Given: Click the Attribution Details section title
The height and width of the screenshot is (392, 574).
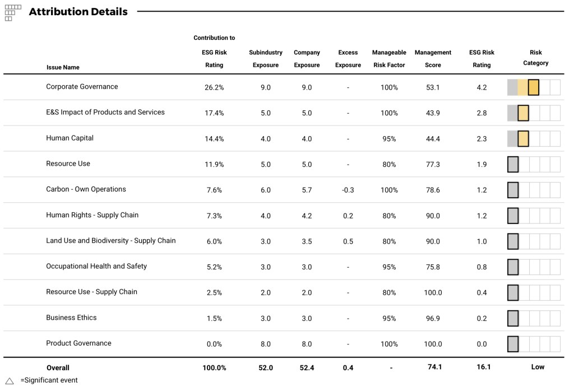Looking at the screenshot, I should coord(78,12).
